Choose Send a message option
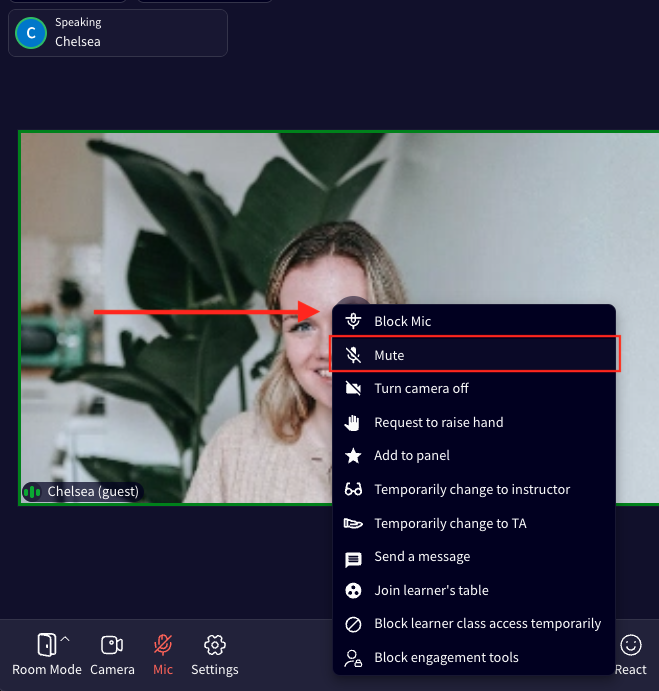This screenshot has height=691, width=659. pyautogui.click(x=474, y=557)
